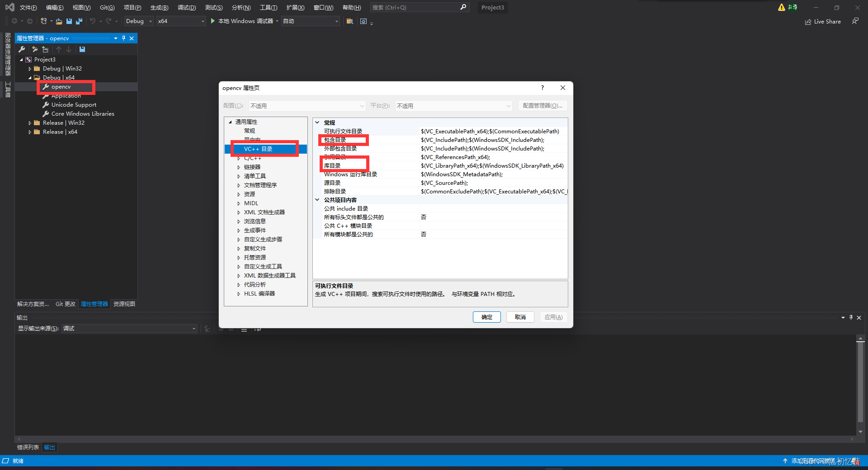Click the help question mark in dialog
Image resolution: width=868 pixels, height=470 pixels.
pos(542,88)
